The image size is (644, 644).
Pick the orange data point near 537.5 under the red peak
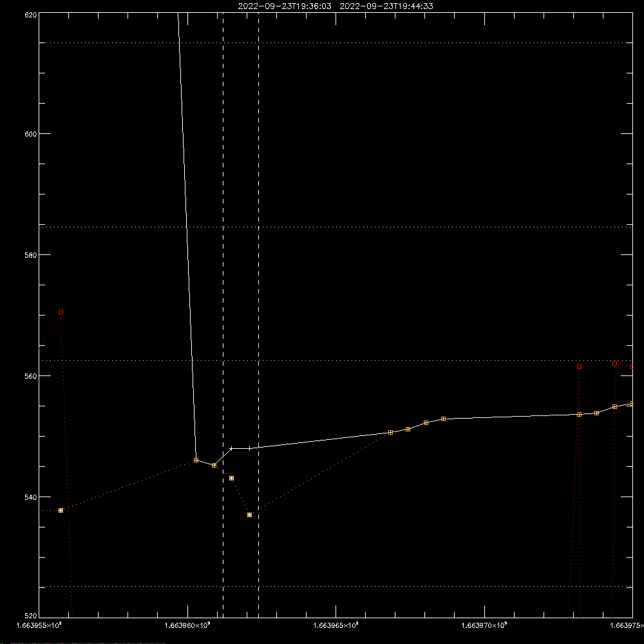(x=61, y=511)
